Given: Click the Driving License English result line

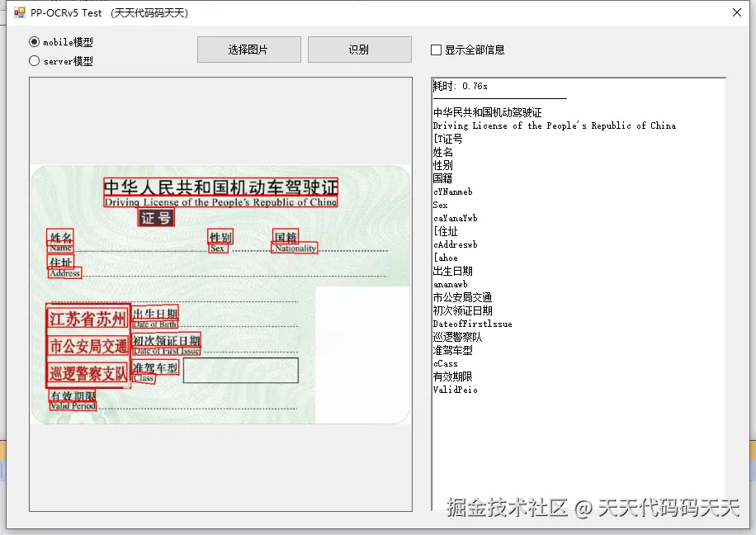Looking at the screenshot, I should [x=555, y=125].
